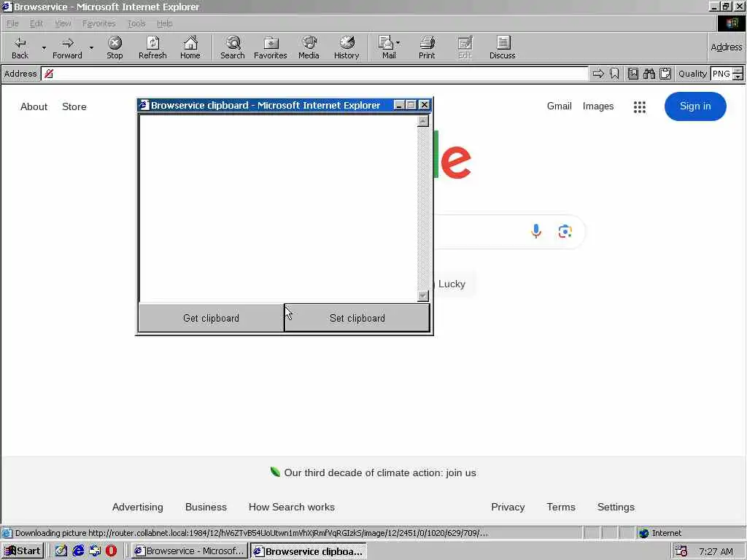Click the Forward toolbar button

click(x=67, y=47)
